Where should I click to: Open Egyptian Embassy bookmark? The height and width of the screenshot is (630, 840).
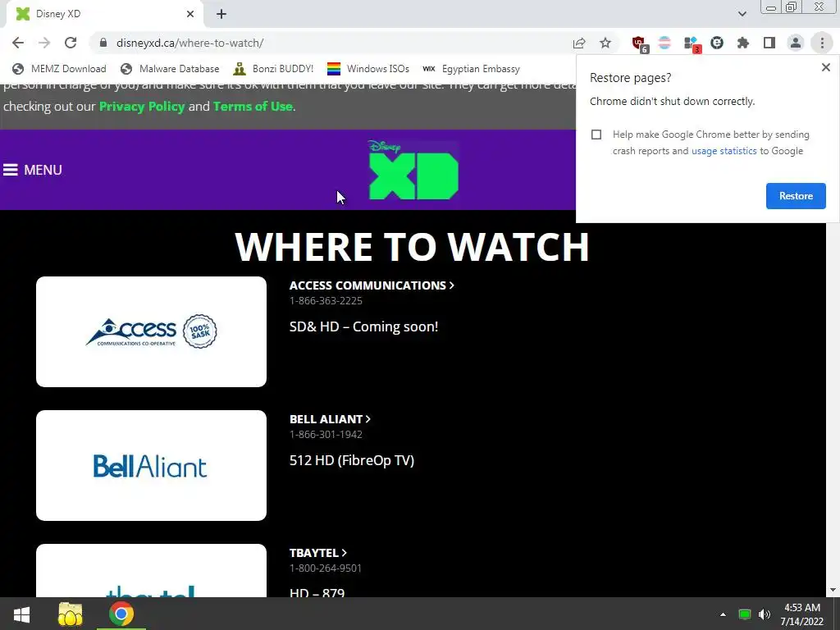point(472,69)
